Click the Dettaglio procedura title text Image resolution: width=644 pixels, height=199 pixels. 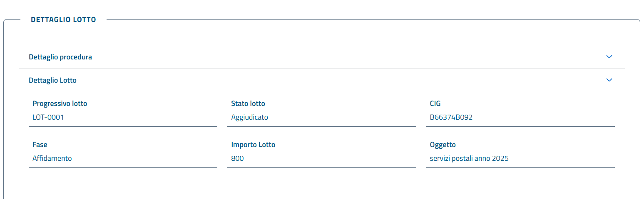click(x=60, y=57)
